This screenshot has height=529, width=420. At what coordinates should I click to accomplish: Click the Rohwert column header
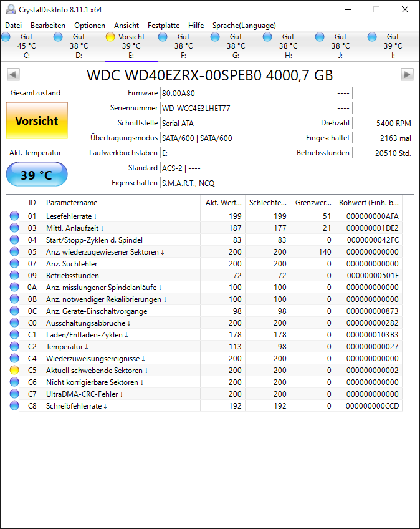click(x=369, y=202)
